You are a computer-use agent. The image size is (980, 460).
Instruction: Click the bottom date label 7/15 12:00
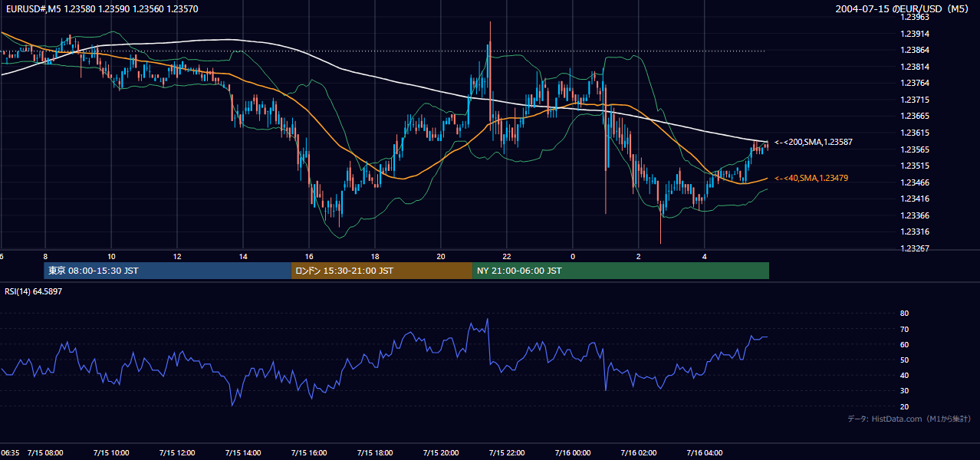(176, 452)
